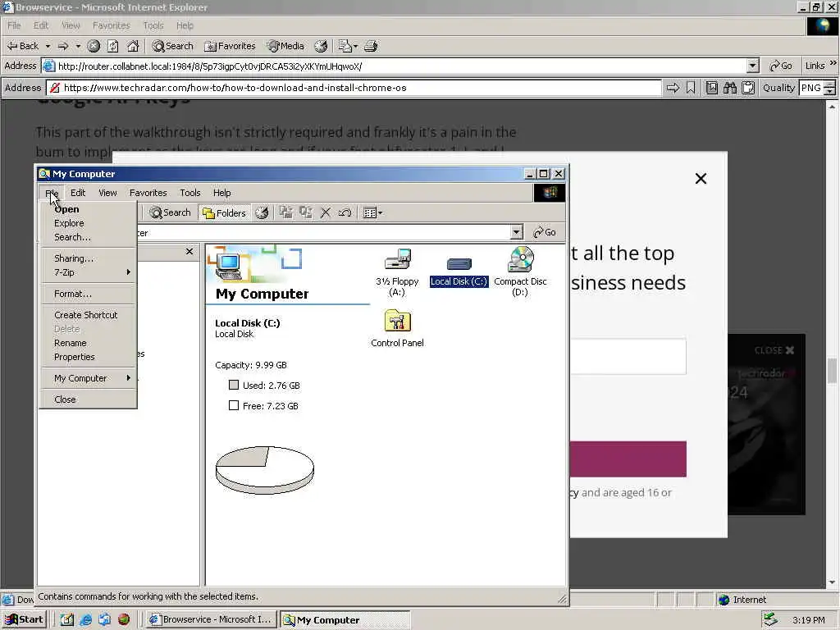Click the bookmark icon on the Browservice bar
This screenshot has height=630, width=840.
(691, 88)
